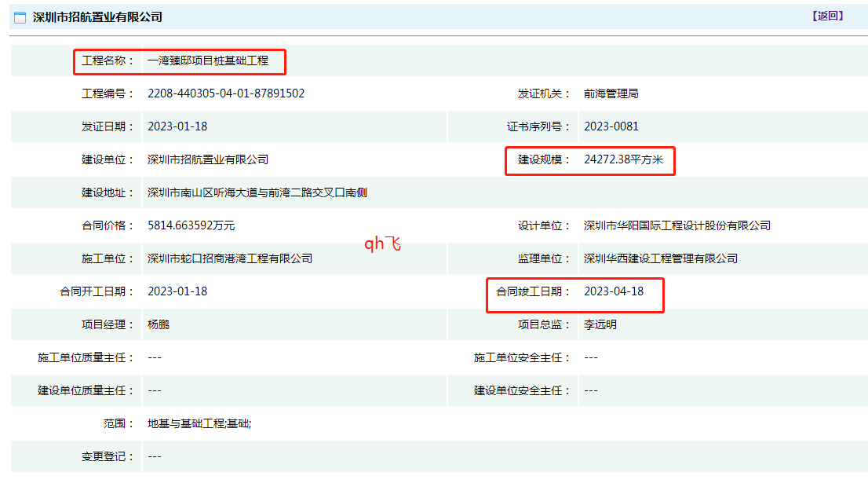868x498 pixels.
Task: Click the header title 深圳市招航置业有限公司
Action: [x=97, y=17]
